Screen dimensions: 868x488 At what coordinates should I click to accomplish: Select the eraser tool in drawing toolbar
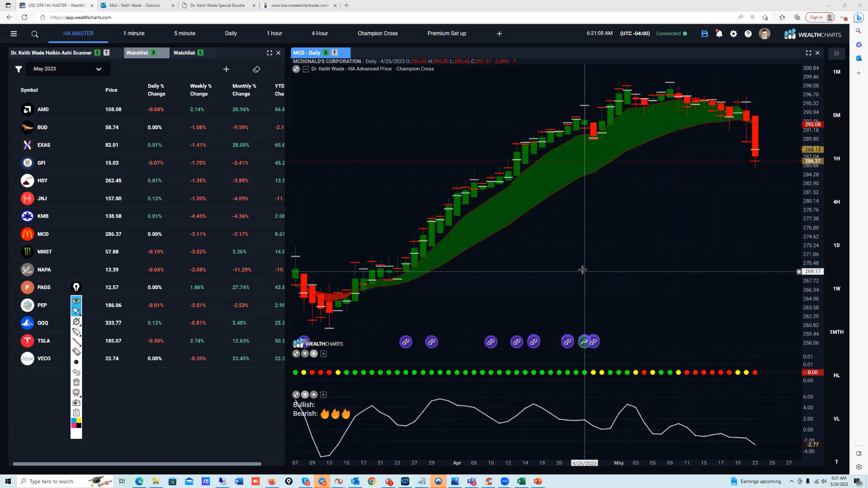point(76,352)
